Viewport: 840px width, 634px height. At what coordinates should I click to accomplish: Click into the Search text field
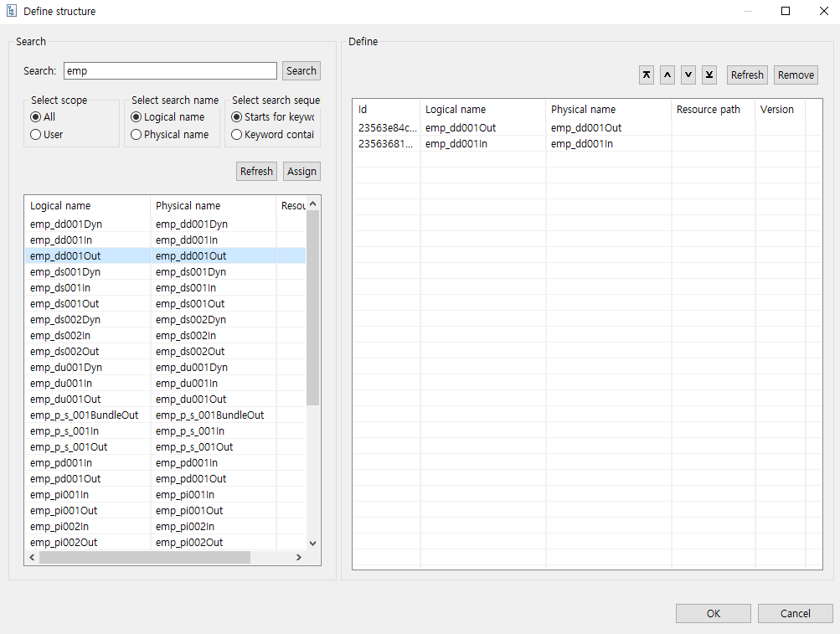(170, 71)
